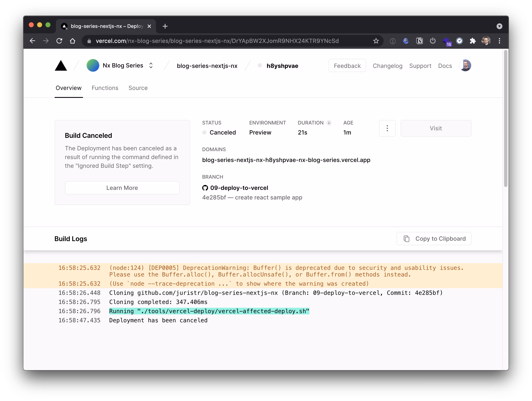Expand the tab search dropdown arrow
This screenshot has width=532, height=401.
[x=499, y=26]
